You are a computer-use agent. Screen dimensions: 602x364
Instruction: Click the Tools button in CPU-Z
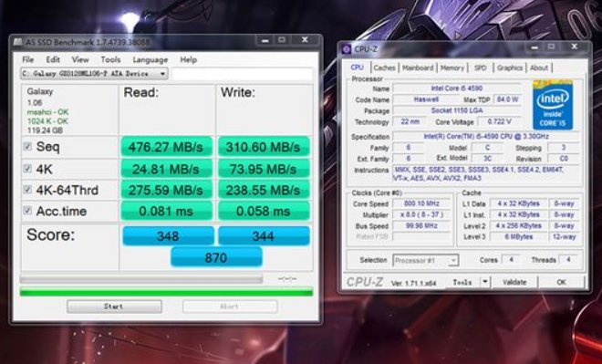(x=462, y=282)
